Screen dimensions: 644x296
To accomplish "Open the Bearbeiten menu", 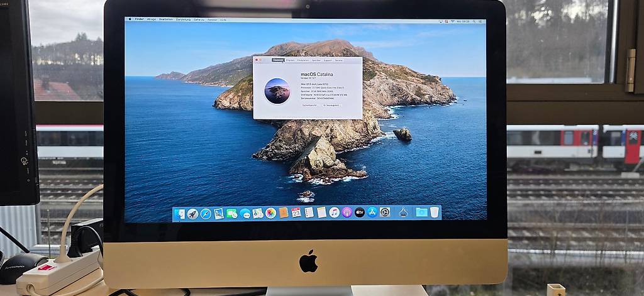I will 166,19.
